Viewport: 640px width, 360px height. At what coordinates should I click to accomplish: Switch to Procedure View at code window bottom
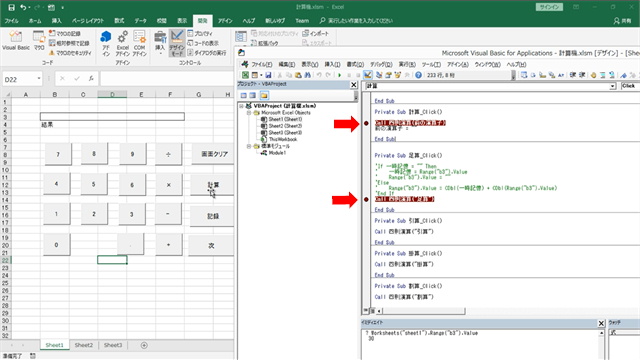pos(366,311)
